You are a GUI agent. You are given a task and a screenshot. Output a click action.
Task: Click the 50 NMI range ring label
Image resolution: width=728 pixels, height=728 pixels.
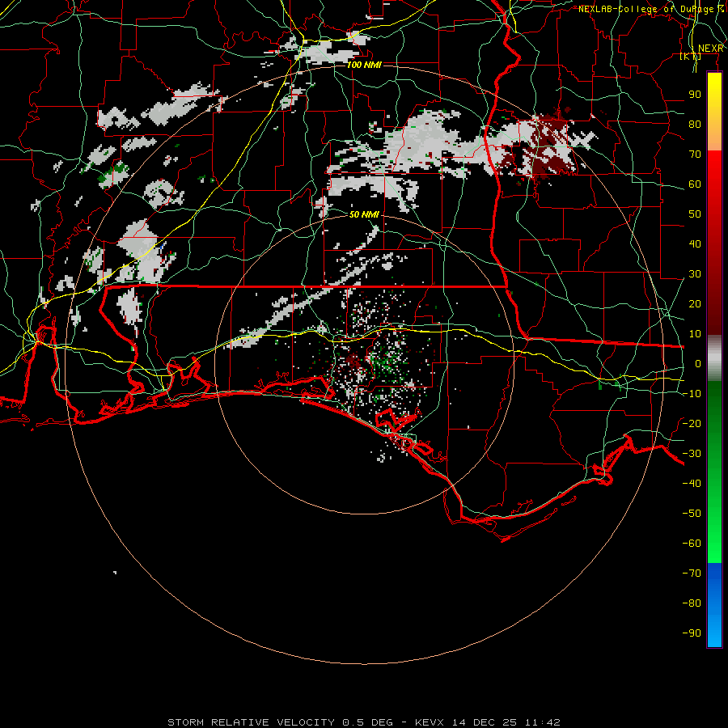click(x=364, y=214)
